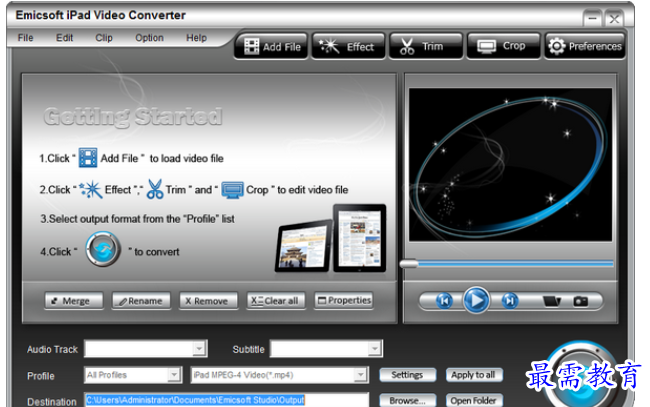
Task: Click the Effect sparkle icon in guide
Action: point(91,189)
